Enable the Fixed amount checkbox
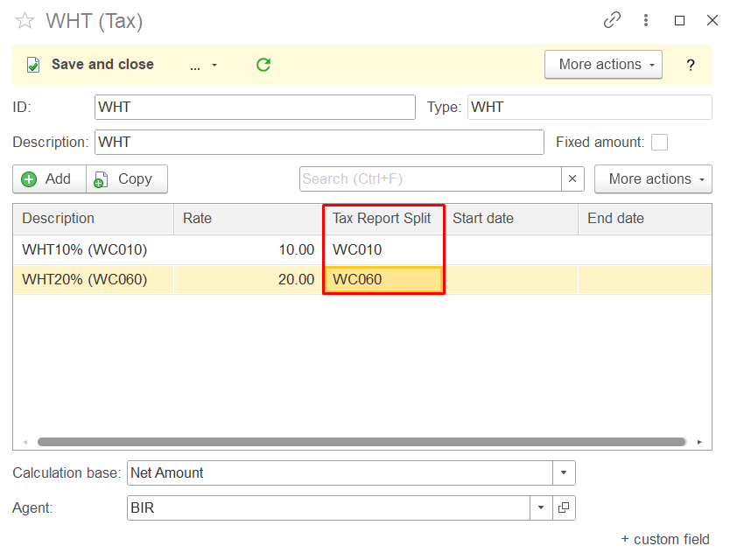This screenshot has height=560, width=730. (660, 142)
